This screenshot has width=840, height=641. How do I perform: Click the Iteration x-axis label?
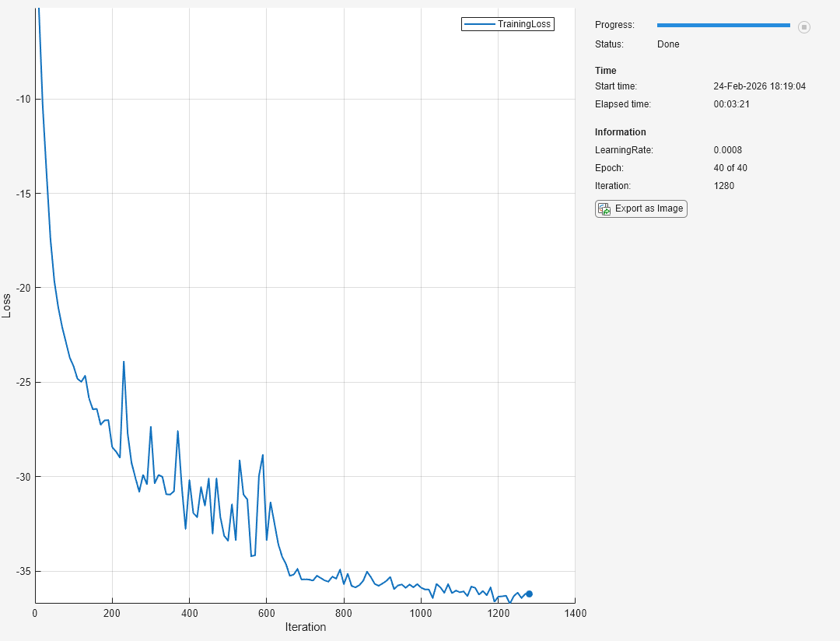pyautogui.click(x=305, y=627)
